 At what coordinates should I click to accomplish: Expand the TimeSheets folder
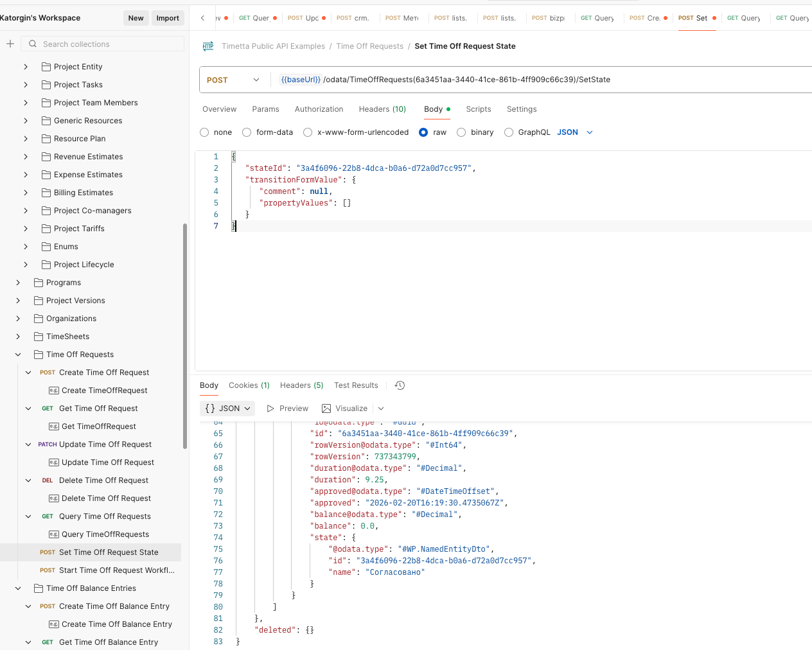click(x=18, y=337)
